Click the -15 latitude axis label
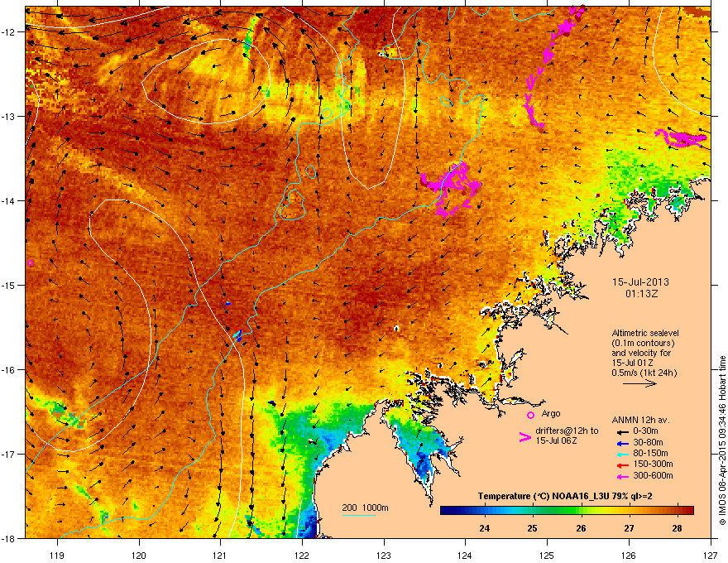The image size is (728, 563). [8, 285]
